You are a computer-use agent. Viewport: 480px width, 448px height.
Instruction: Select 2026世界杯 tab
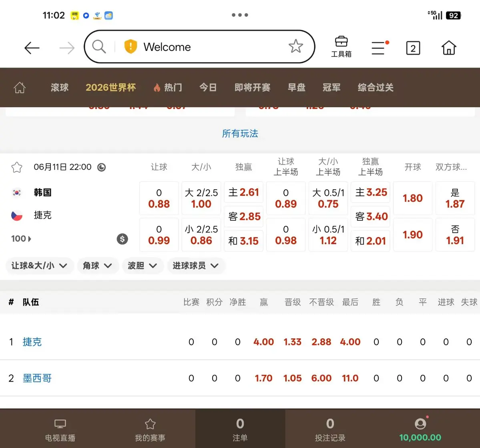point(110,88)
